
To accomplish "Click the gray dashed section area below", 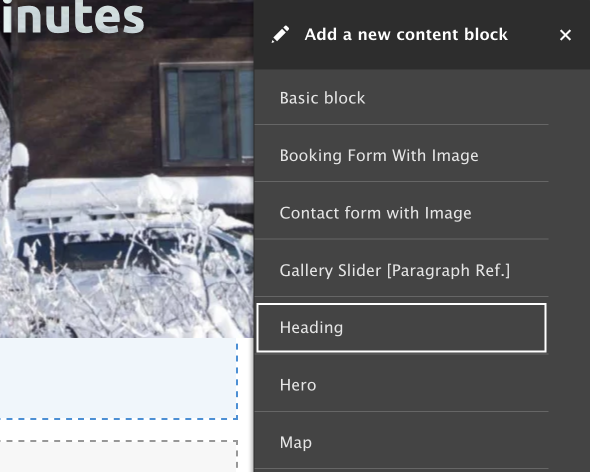I will click(119, 456).
